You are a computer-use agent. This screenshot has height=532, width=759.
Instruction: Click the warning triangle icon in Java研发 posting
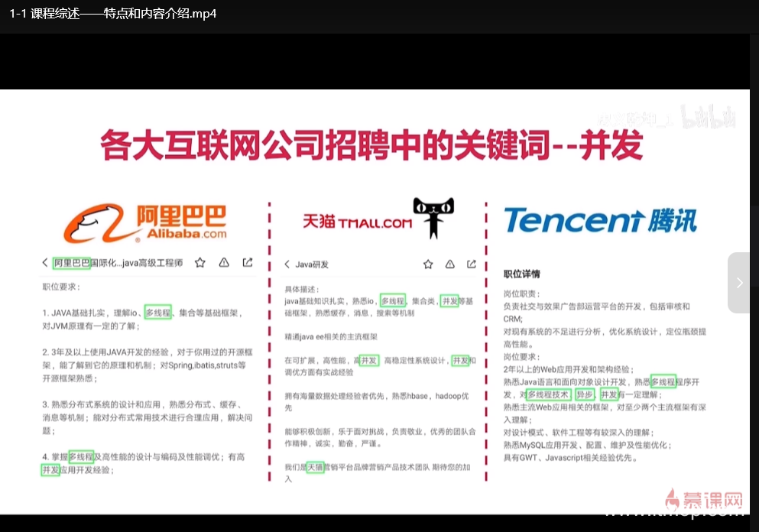coord(449,264)
